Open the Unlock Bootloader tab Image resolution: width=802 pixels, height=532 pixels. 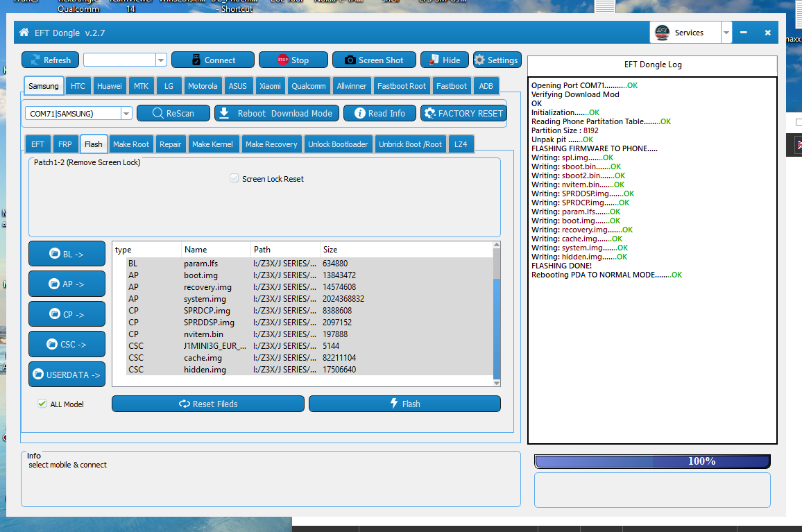(338, 144)
